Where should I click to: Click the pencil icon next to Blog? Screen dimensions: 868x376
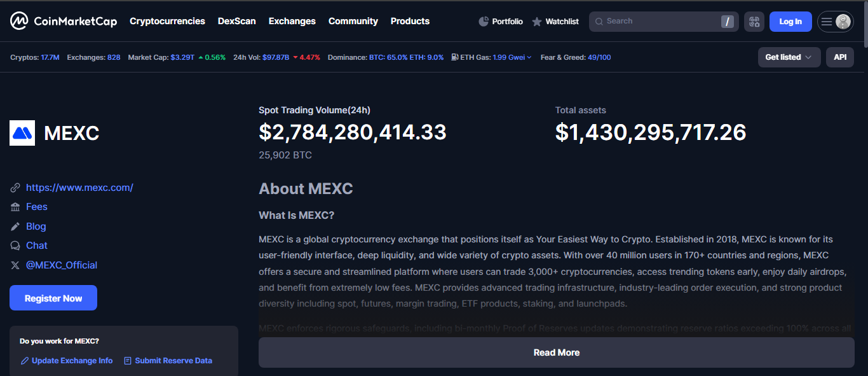coord(15,226)
